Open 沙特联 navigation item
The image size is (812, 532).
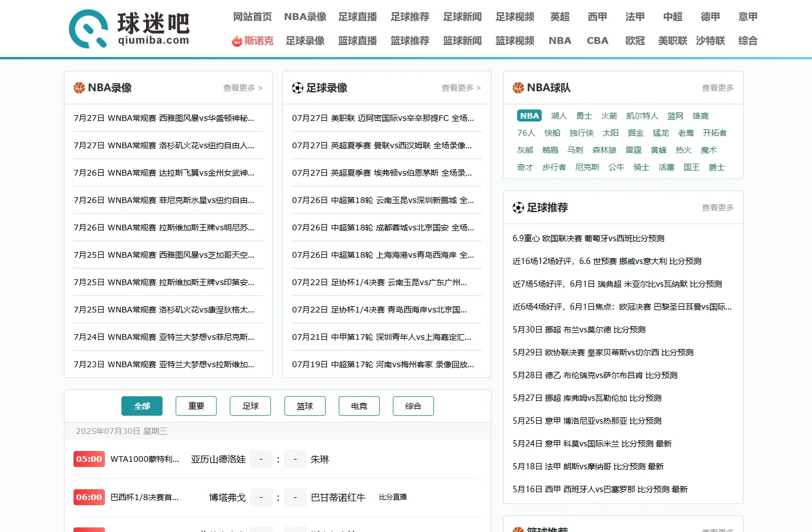click(x=710, y=41)
